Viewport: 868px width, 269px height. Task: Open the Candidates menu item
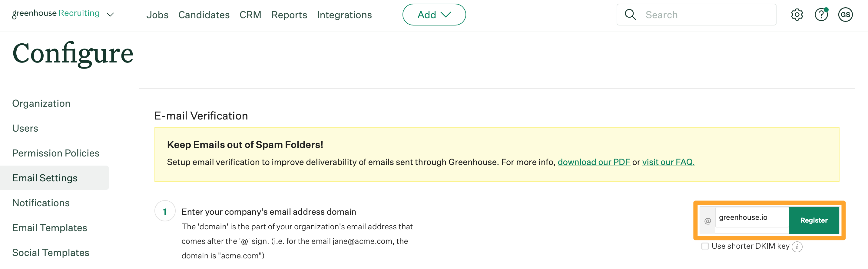click(x=204, y=15)
